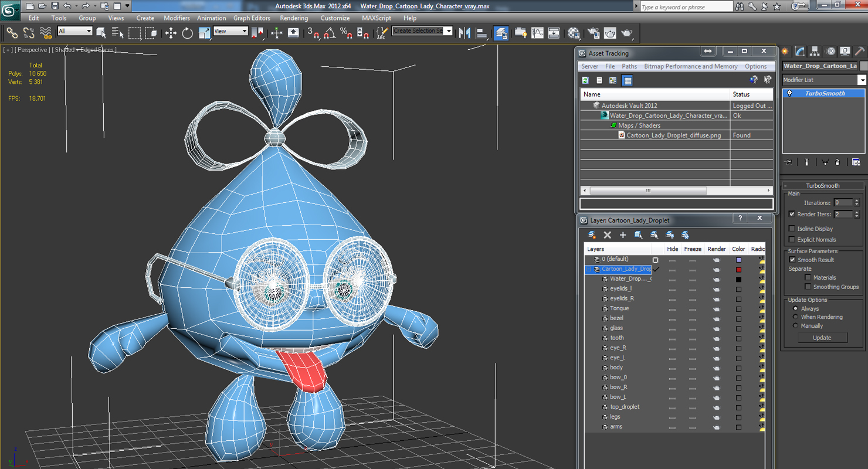The height and width of the screenshot is (469, 868).
Task: Toggle TurboSmooth modifier lightbulb
Action: [x=789, y=93]
